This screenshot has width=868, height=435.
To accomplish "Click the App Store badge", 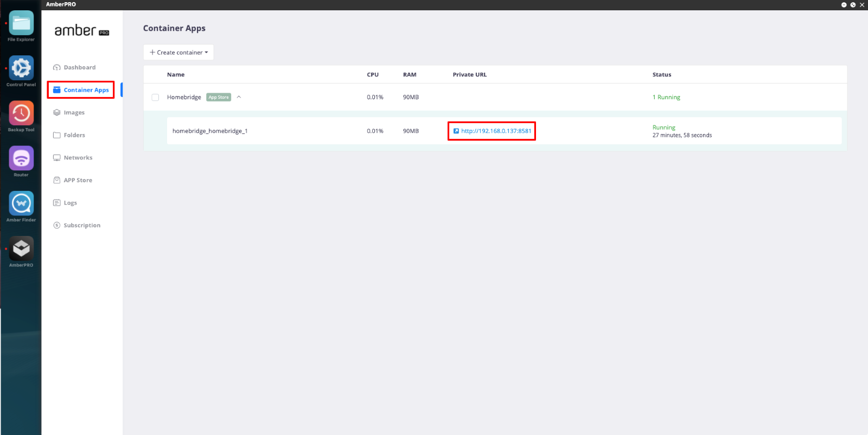I will (x=219, y=98).
